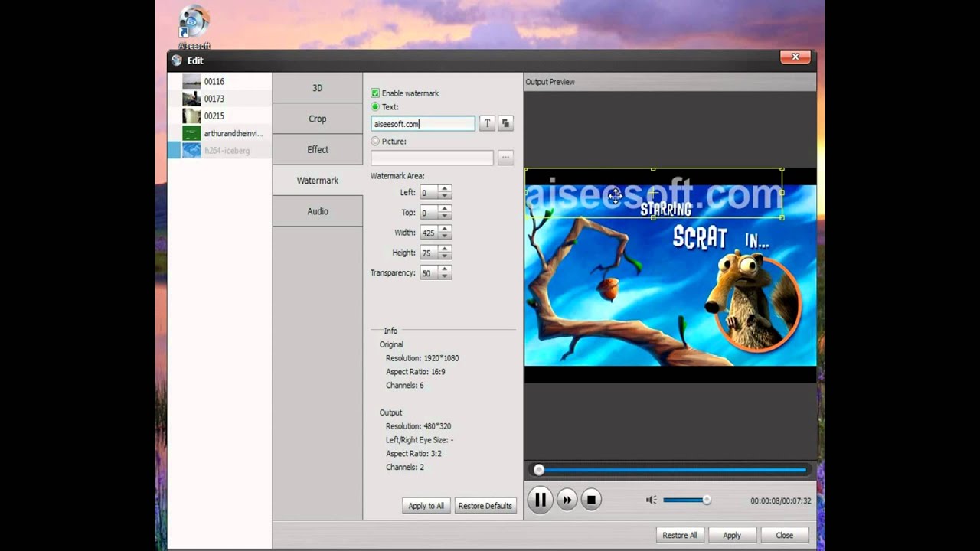Click the Left/Right Eye Size text
This screenshot has width=980, height=551.
click(420, 440)
